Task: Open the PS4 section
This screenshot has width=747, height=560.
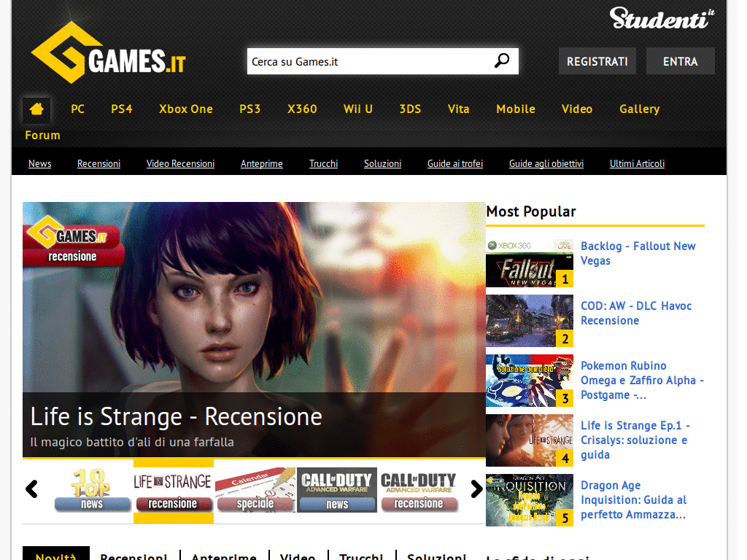Action: [x=122, y=109]
